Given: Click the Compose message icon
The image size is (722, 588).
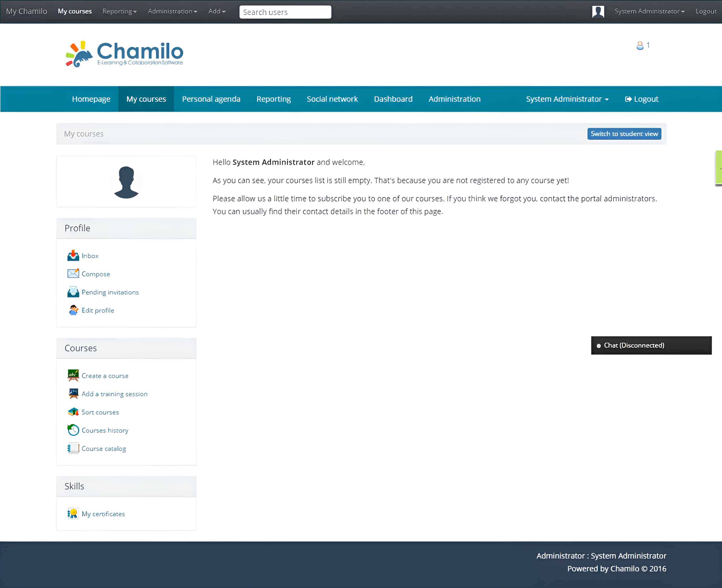Looking at the screenshot, I should 73,274.
